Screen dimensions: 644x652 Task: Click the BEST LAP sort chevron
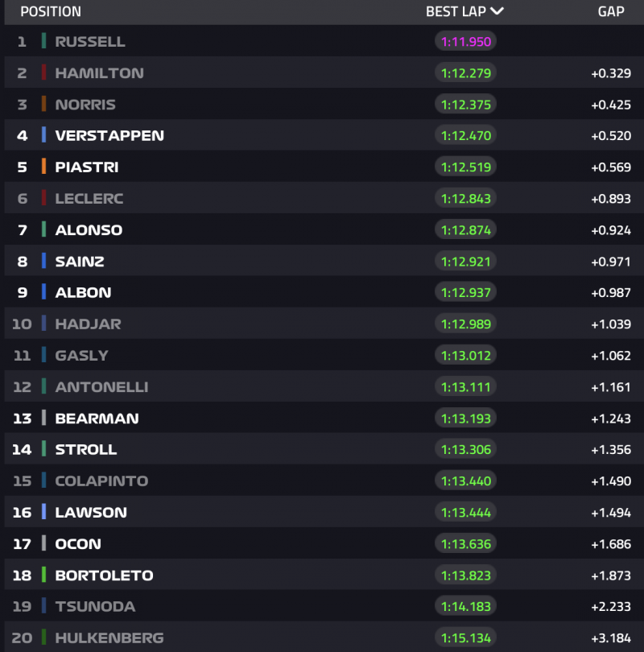coord(497,11)
